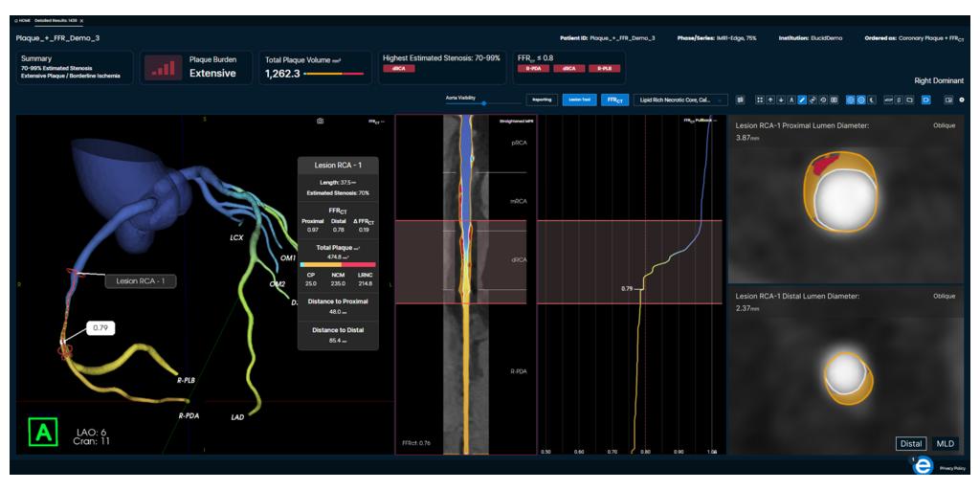Viewport: 980px width, 490px height.
Task: Click the Summary card
Action: tap(75, 68)
